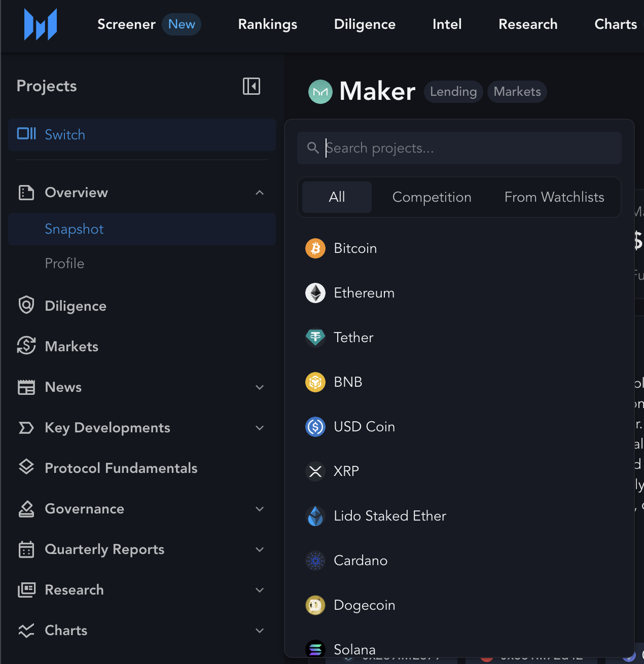
Task: Click the Switch project icon
Action: coord(26,134)
